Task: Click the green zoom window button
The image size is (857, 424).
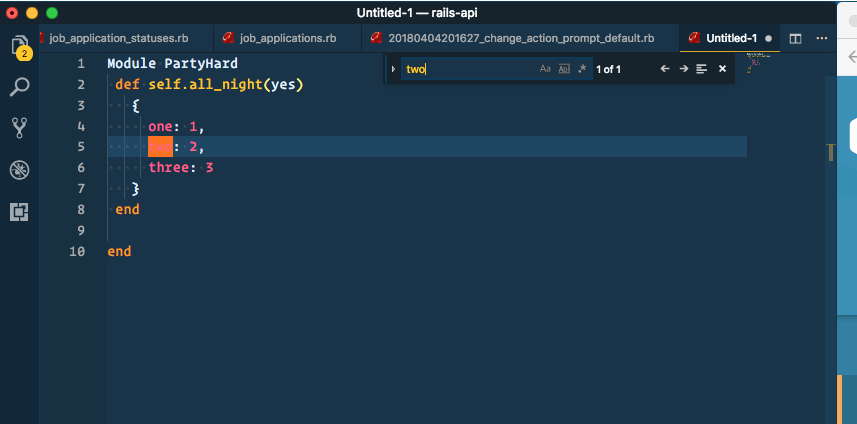Action: (x=52, y=13)
